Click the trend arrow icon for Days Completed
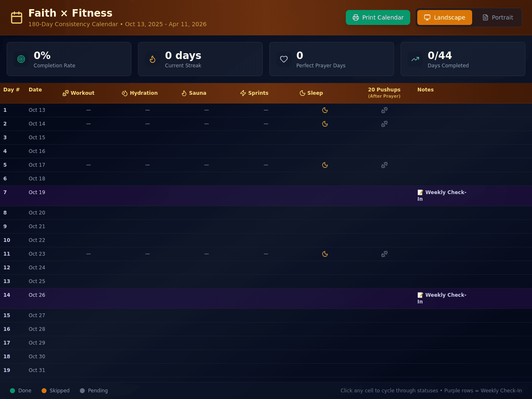 point(415,59)
